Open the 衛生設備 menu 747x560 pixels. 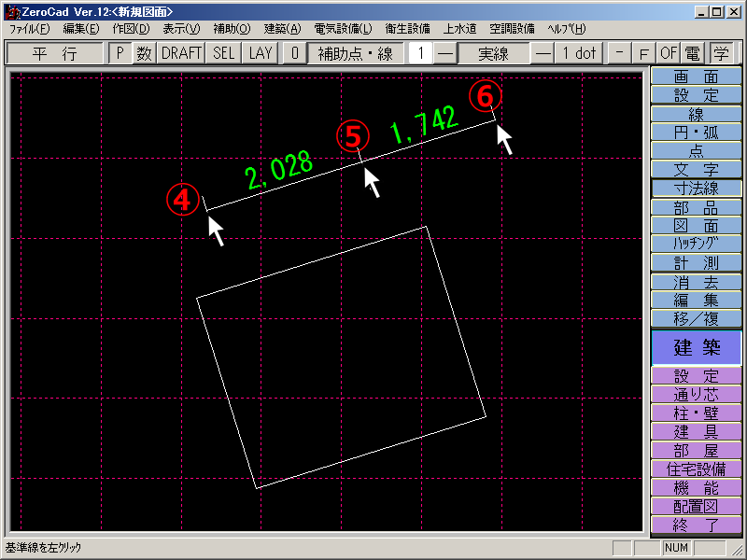[408, 29]
